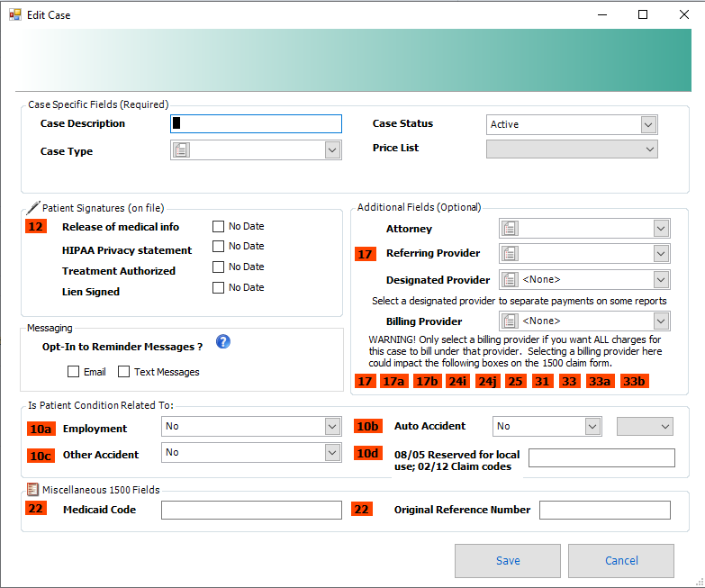Screen dimensions: 705x588
Task: Click the orange 22 indicator beside Medicaid Code
Action: pos(36,510)
